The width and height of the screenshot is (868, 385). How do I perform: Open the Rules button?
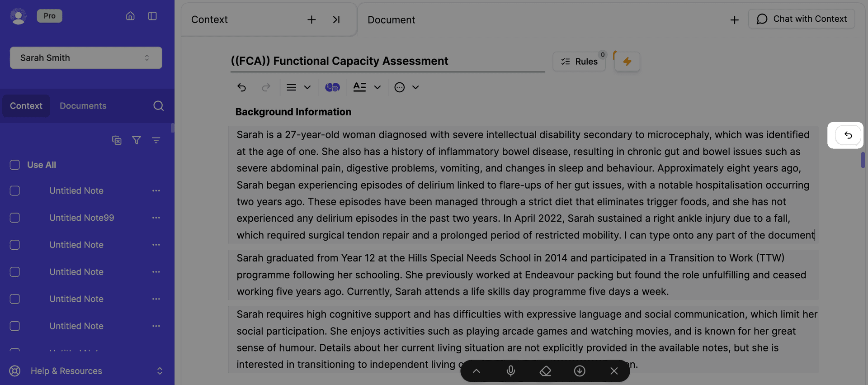pyautogui.click(x=579, y=62)
